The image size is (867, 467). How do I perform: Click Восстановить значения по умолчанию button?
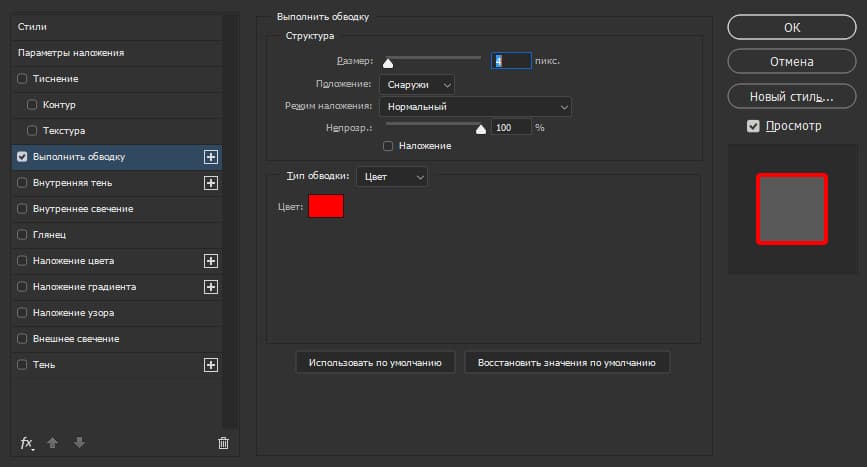pos(567,363)
